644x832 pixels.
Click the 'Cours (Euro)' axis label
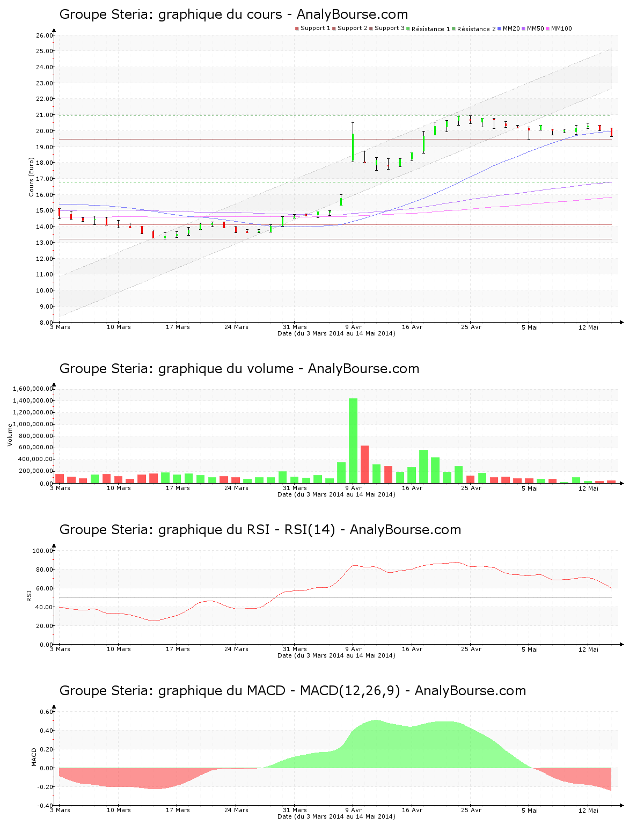pos(31,177)
